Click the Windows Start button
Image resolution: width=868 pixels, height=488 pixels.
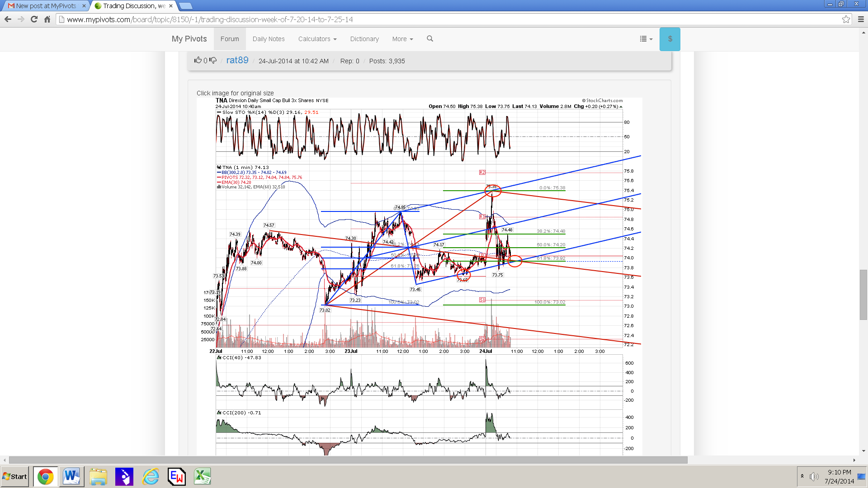click(15, 477)
